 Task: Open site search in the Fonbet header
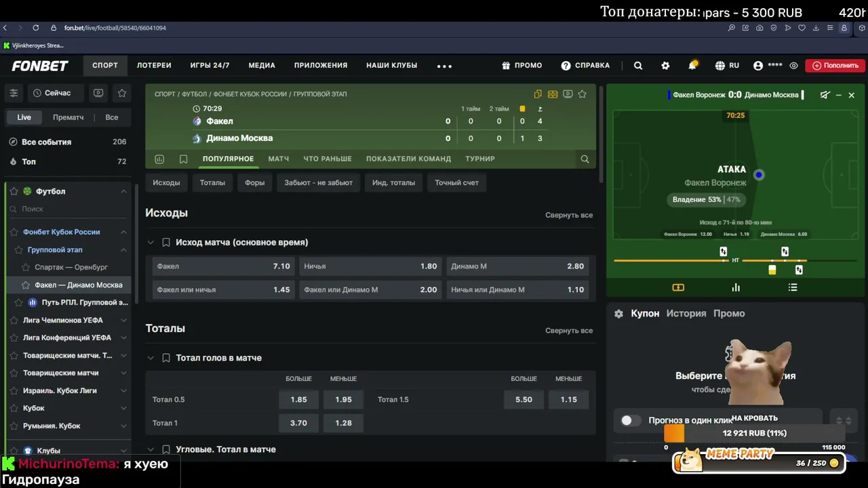pos(638,66)
